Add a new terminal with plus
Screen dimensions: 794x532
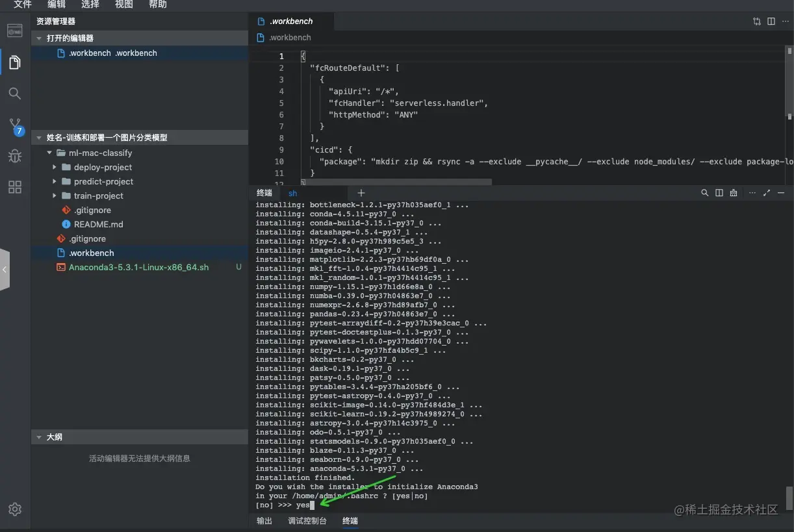coord(361,193)
